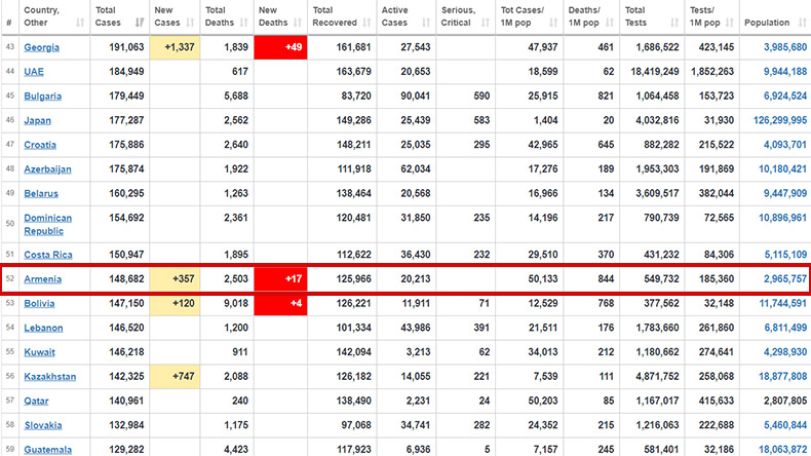Open Slovakia population link 5,460,844
Screen dimensions: 811x456
785,425
